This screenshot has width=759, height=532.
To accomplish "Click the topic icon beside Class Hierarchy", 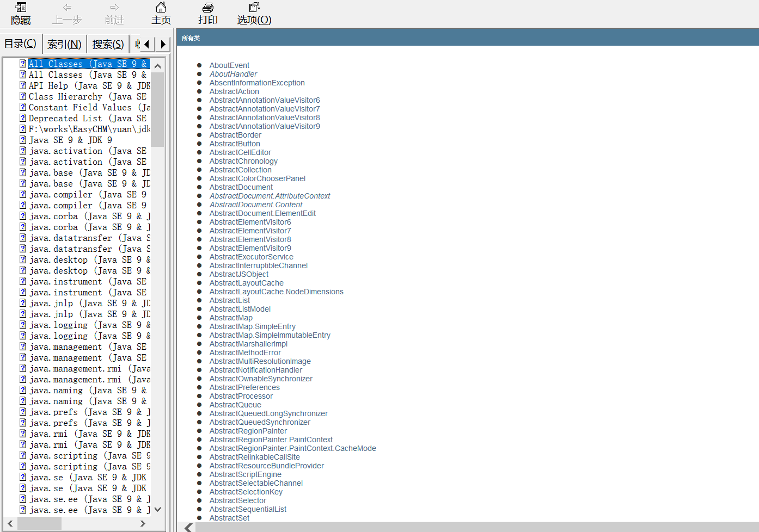I will (x=23, y=96).
